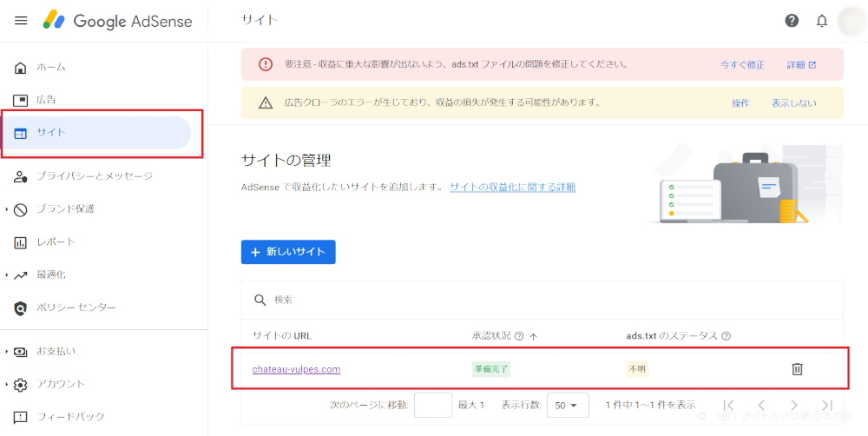The width and height of the screenshot is (868, 436).
Task: Go to next page of results
Action: pyautogui.click(x=794, y=405)
